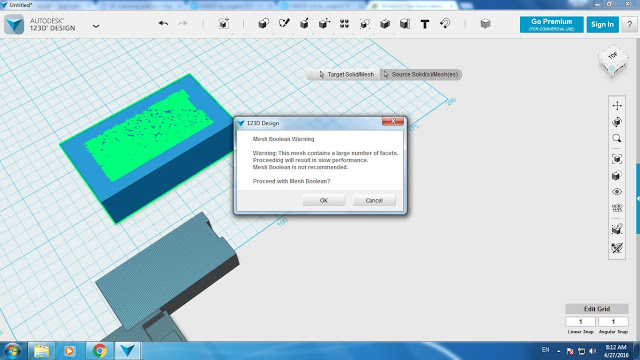640x360 pixels.
Task: Click the Angular Snap value field
Action: [613, 322]
